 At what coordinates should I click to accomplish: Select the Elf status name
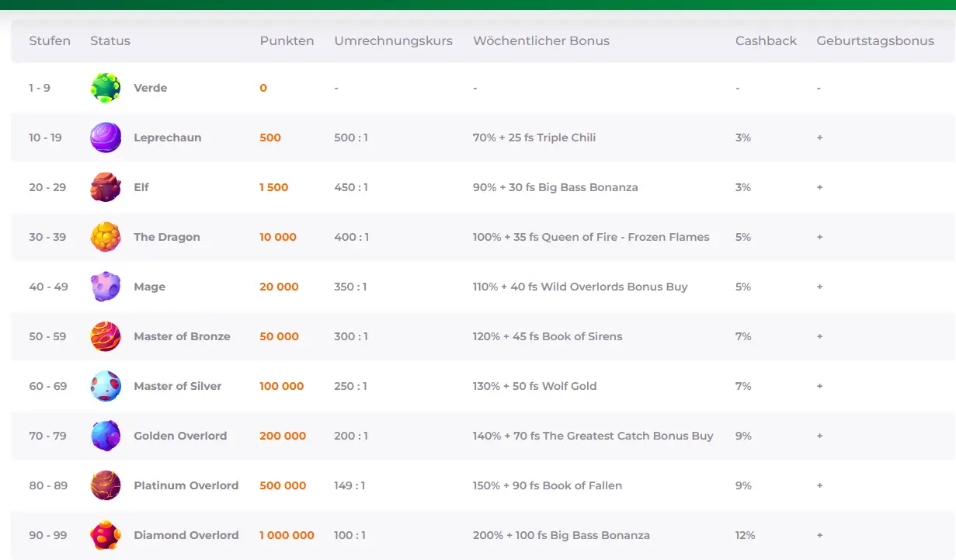pos(141,187)
